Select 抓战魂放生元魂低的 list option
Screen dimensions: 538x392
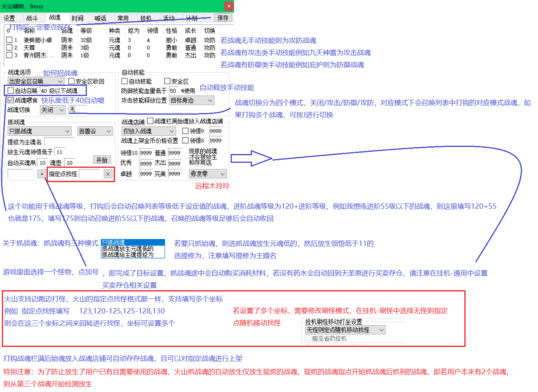[x=133, y=249]
